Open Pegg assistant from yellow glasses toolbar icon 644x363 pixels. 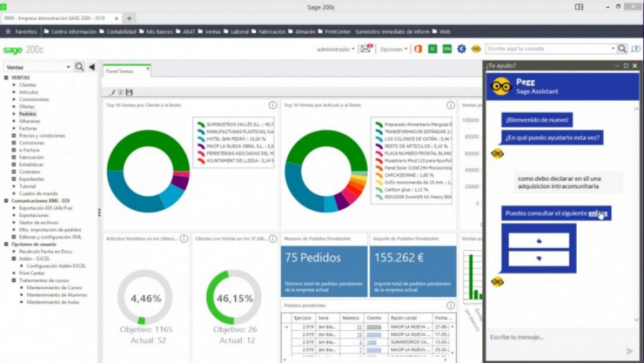(476, 49)
